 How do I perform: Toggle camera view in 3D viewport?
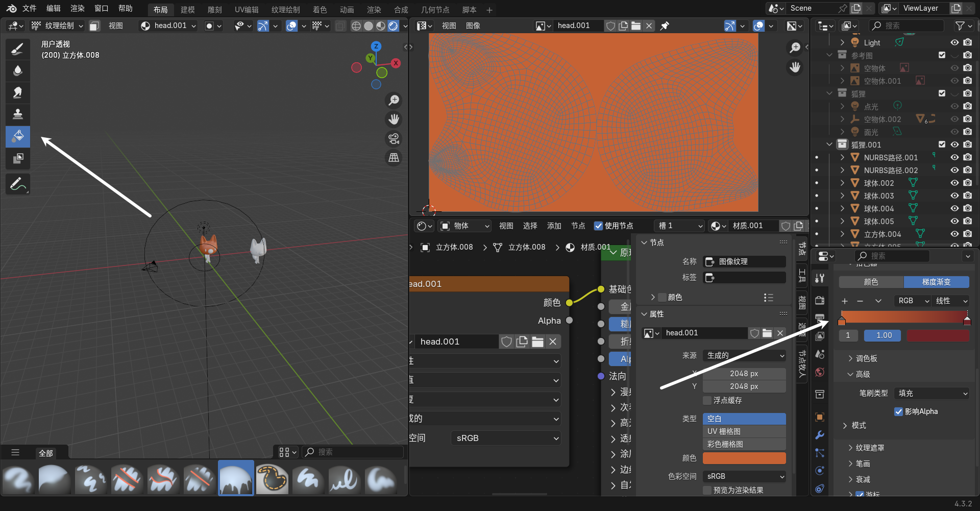394,139
